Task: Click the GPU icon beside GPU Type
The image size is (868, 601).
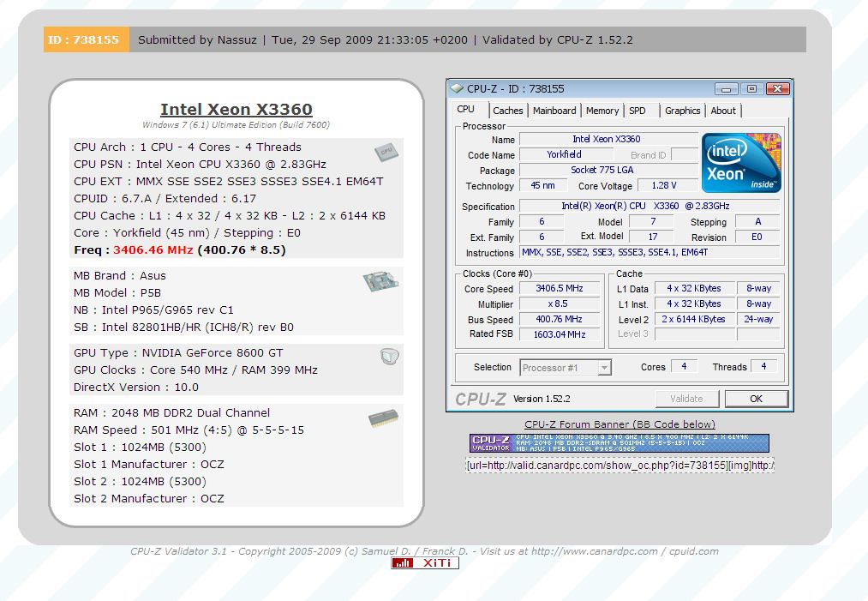Action: click(x=390, y=356)
